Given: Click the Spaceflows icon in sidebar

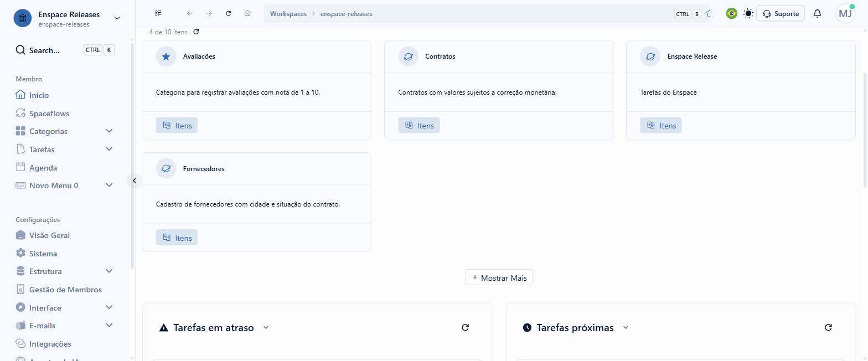Looking at the screenshot, I should [20, 113].
